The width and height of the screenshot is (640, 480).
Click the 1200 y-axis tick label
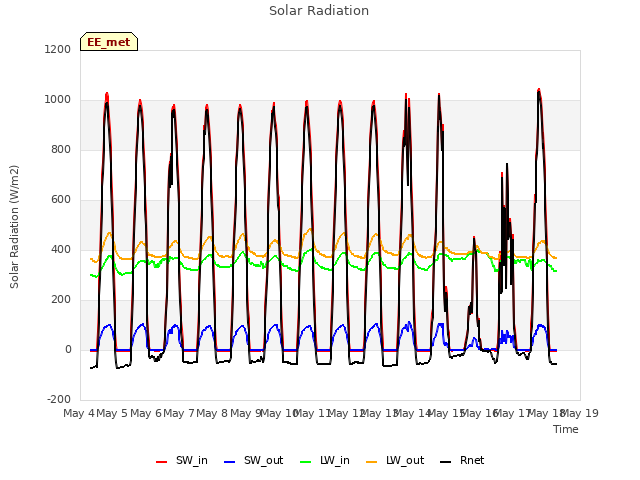(x=58, y=49)
